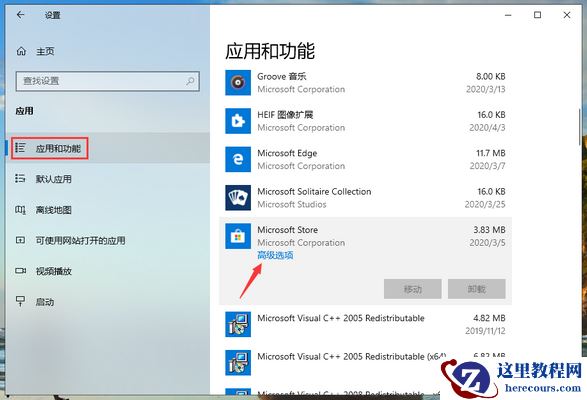587x400 pixels.
Task: Click the 2020/3/25 install date
Action: [485, 204]
